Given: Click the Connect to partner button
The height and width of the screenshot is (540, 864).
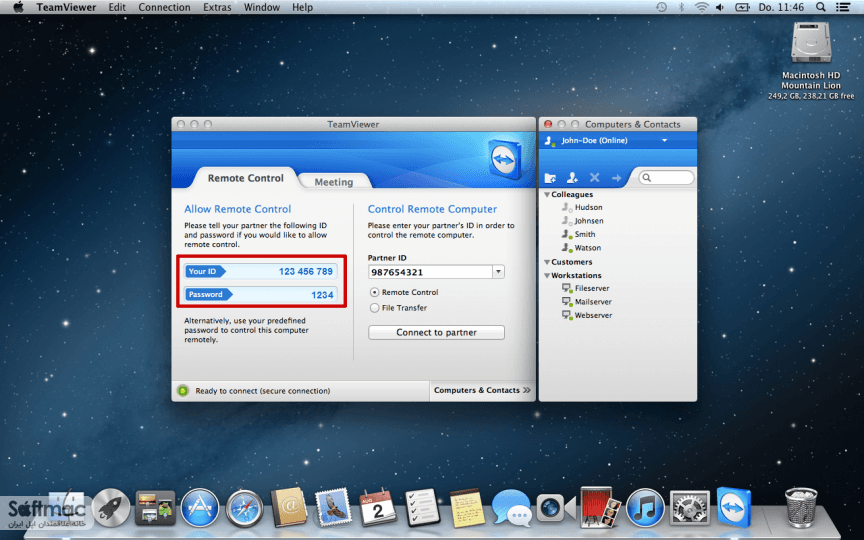Looking at the screenshot, I should (436, 332).
